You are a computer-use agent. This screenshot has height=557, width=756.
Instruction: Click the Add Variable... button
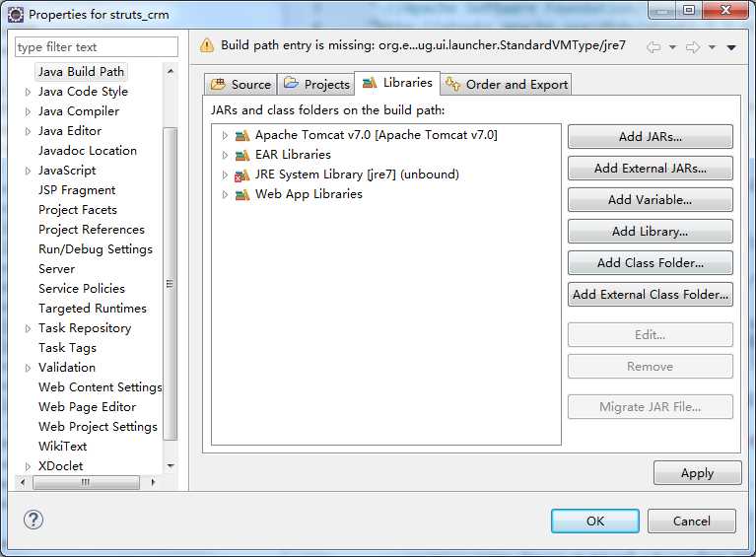click(650, 200)
